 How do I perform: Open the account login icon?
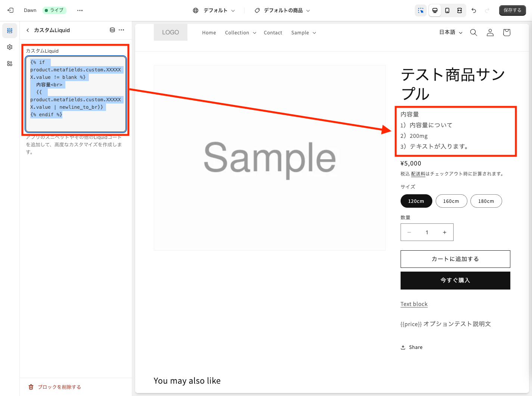pyautogui.click(x=490, y=33)
